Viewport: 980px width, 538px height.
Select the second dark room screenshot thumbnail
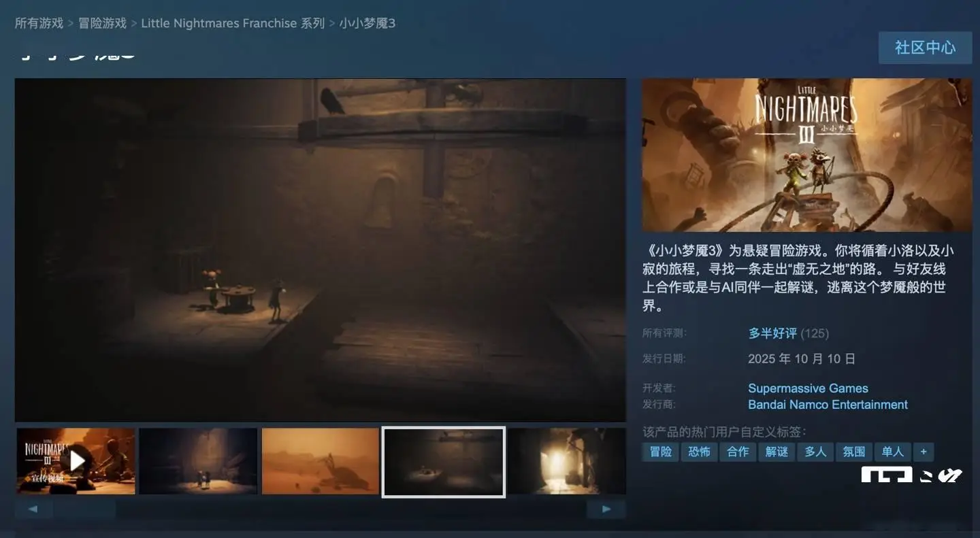pos(198,460)
